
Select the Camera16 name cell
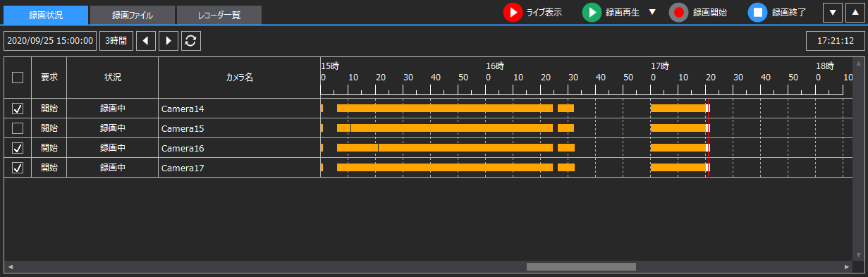pyautogui.click(x=239, y=148)
